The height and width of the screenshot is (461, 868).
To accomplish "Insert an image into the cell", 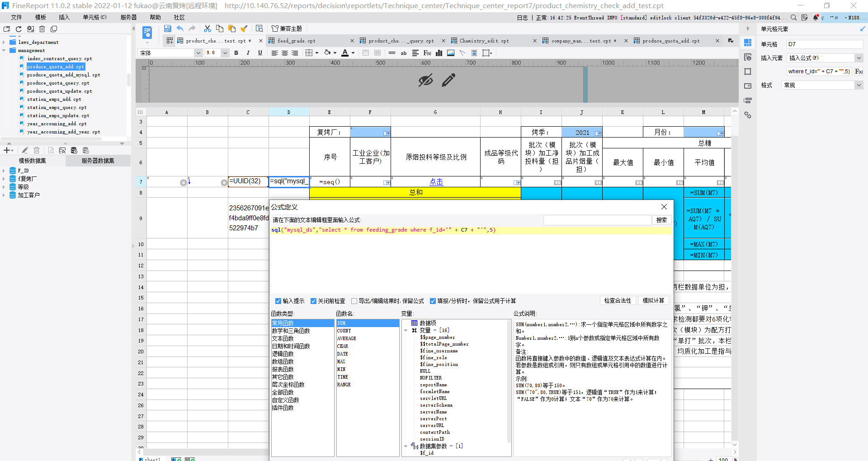I will point(451,53).
